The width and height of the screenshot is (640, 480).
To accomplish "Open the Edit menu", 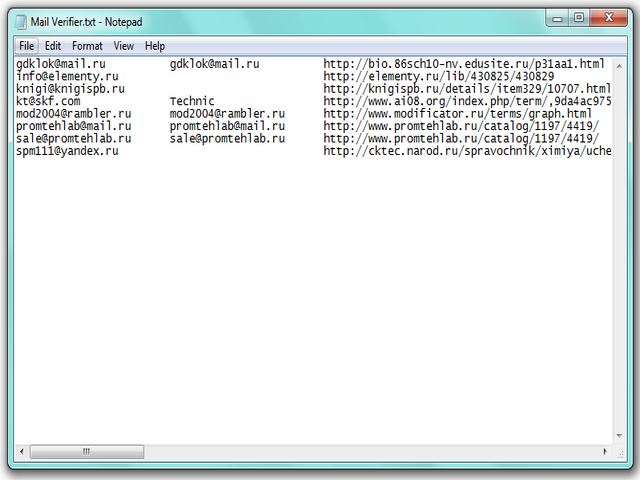I will pos(53,46).
